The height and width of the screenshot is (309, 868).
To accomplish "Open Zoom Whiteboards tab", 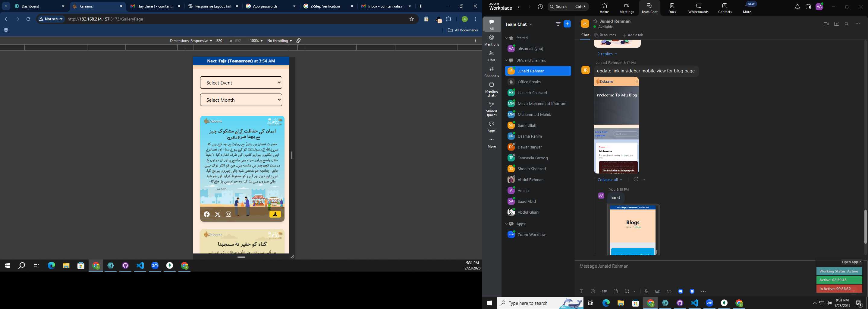I will (x=698, y=8).
